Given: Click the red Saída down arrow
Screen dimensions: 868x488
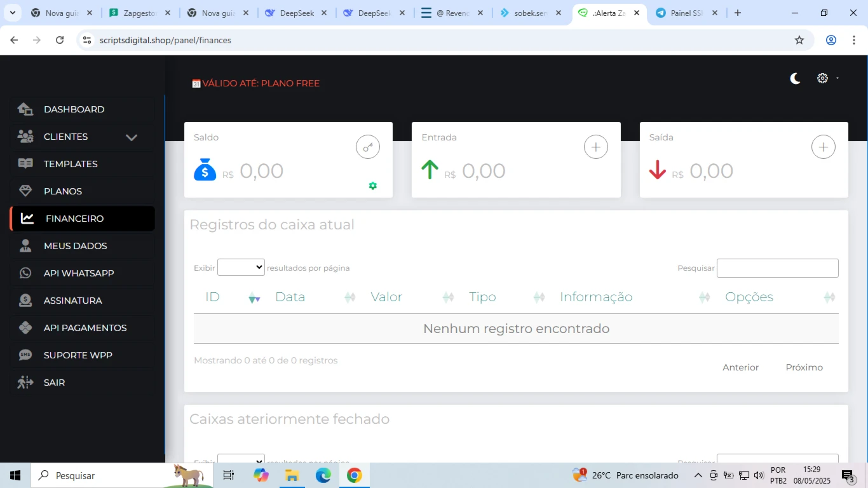Looking at the screenshot, I should (658, 170).
